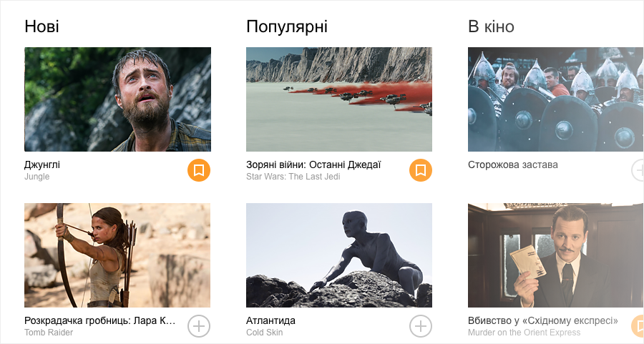644x344 pixels.
Task: Open the Джунглі movie thumbnail
Action: [117, 99]
